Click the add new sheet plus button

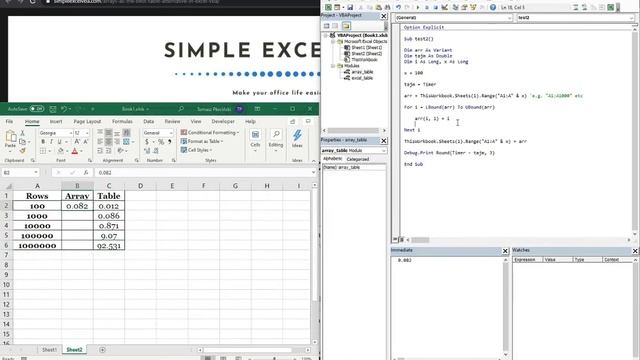click(102, 350)
